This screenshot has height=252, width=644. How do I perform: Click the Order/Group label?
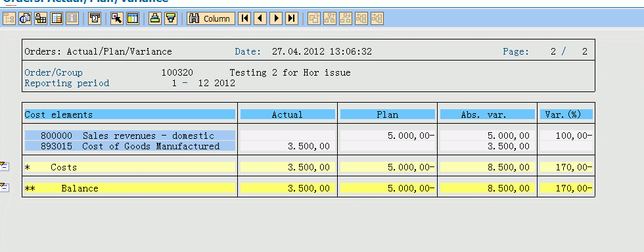click(53, 73)
